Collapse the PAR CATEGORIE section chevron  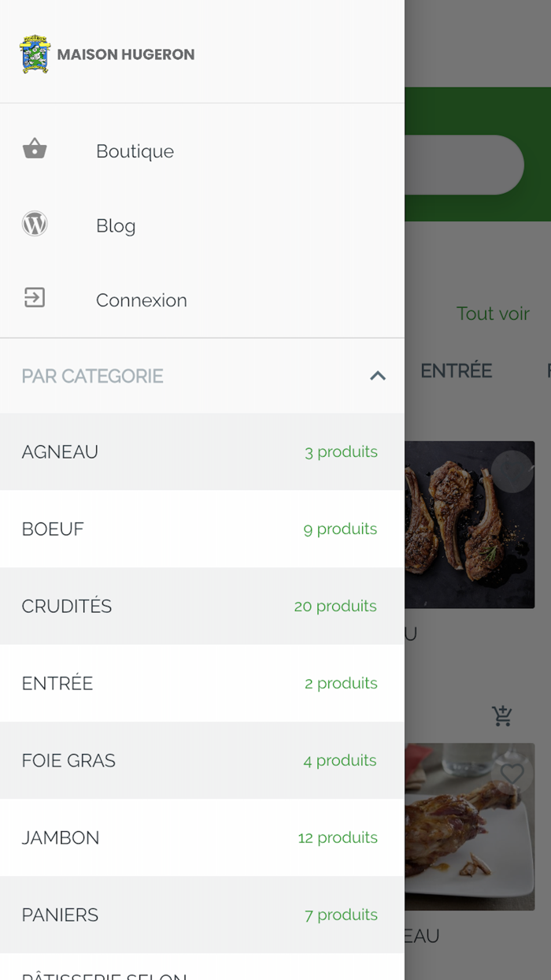[378, 376]
